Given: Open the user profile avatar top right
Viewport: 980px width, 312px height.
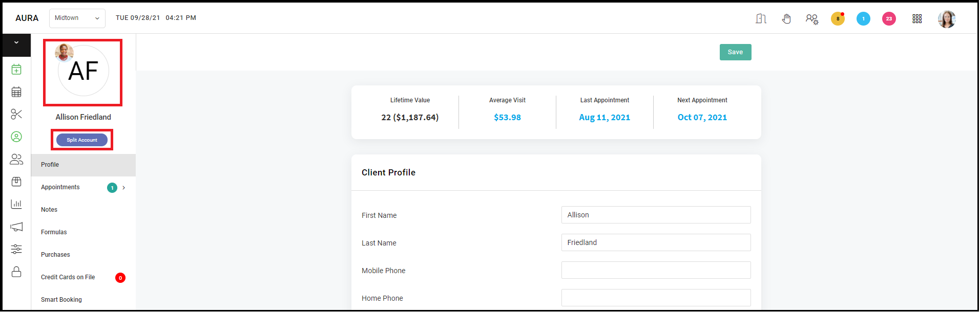Looking at the screenshot, I should point(947,19).
